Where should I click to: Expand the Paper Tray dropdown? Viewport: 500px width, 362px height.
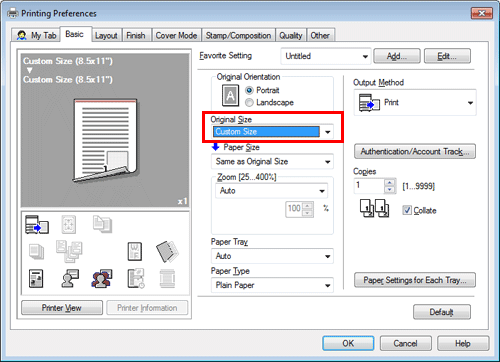click(272, 256)
